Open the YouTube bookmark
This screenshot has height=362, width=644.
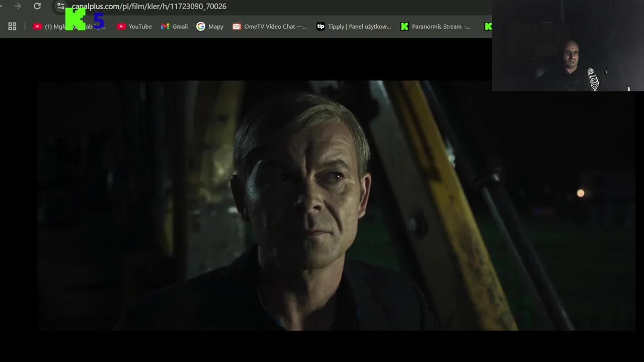(134, 26)
